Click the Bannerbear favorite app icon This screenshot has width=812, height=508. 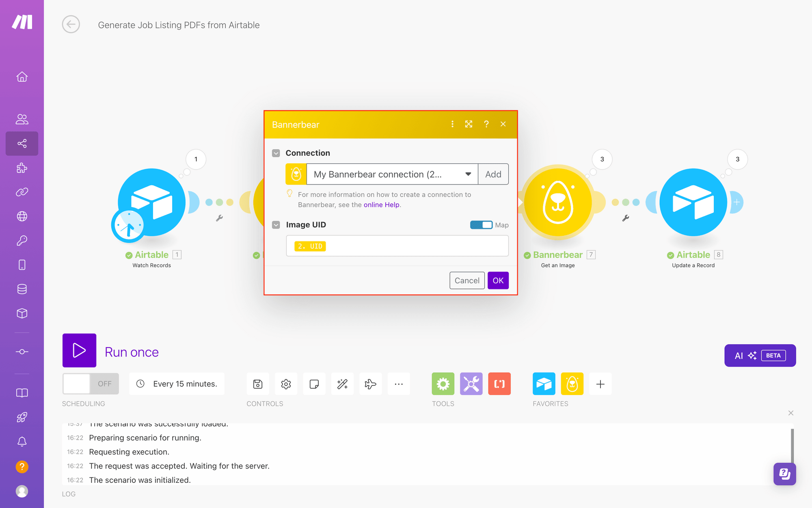(x=572, y=384)
